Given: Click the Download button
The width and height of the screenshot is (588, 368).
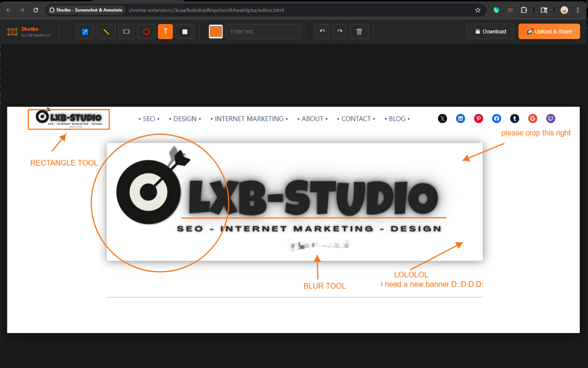Looking at the screenshot, I should click(490, 32).
